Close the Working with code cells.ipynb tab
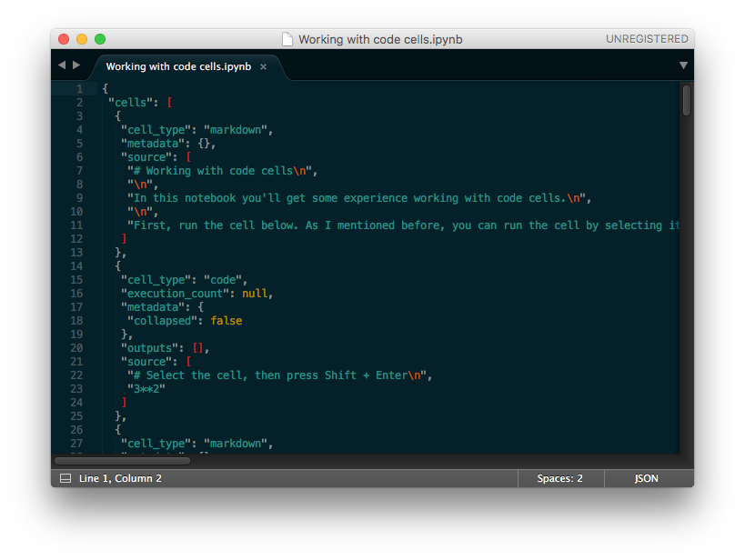 coord(263,66)
